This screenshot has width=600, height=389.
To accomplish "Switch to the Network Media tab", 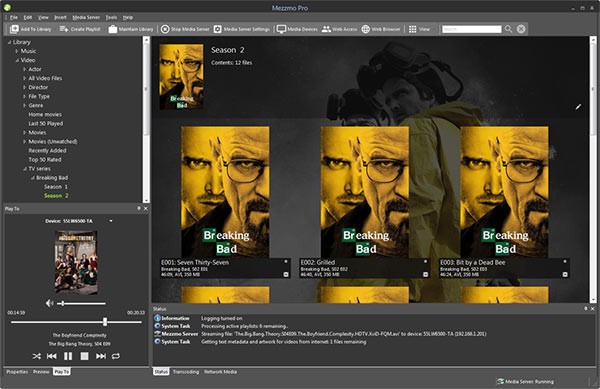I will tap(220, 372).
